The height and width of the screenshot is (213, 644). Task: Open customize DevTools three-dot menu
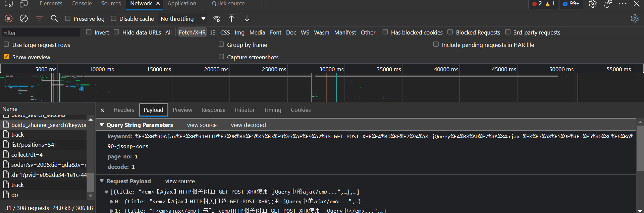pyautogui.click(x=623, y=4)
